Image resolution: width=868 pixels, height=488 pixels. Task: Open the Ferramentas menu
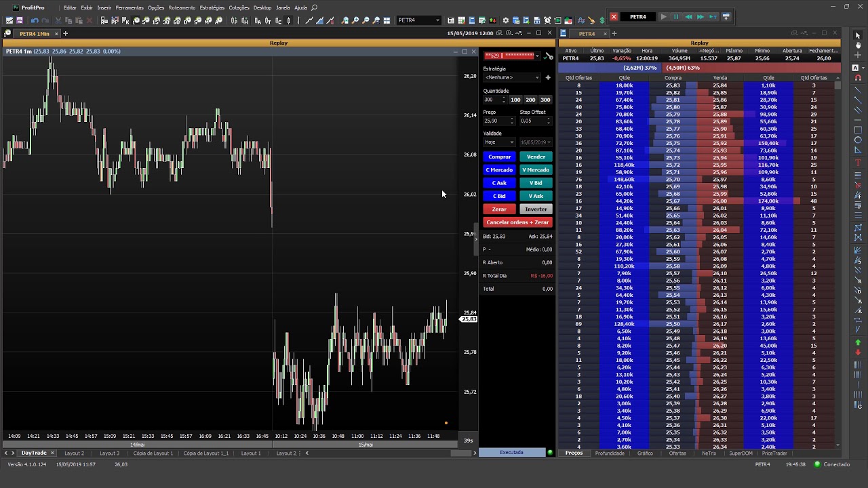[130, 7]
